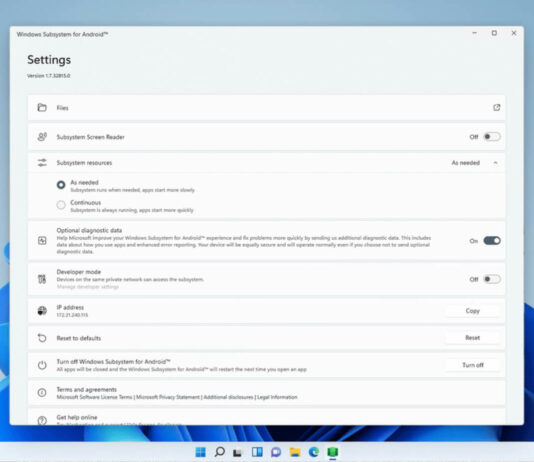The image size is (534, 462).
Task: Select the As needed radio option
Action: coord(61,185)
